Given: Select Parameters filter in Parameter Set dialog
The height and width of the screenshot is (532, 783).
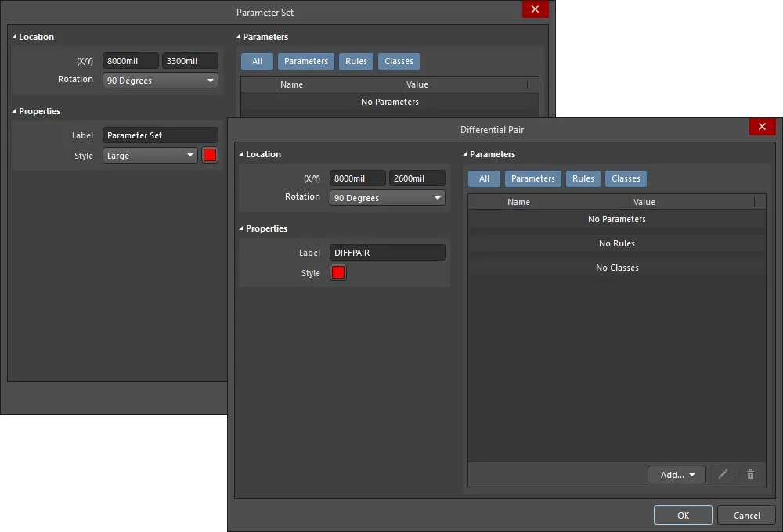Looking at the screenshot, I should pyautogui.click(x=305, y=61).
